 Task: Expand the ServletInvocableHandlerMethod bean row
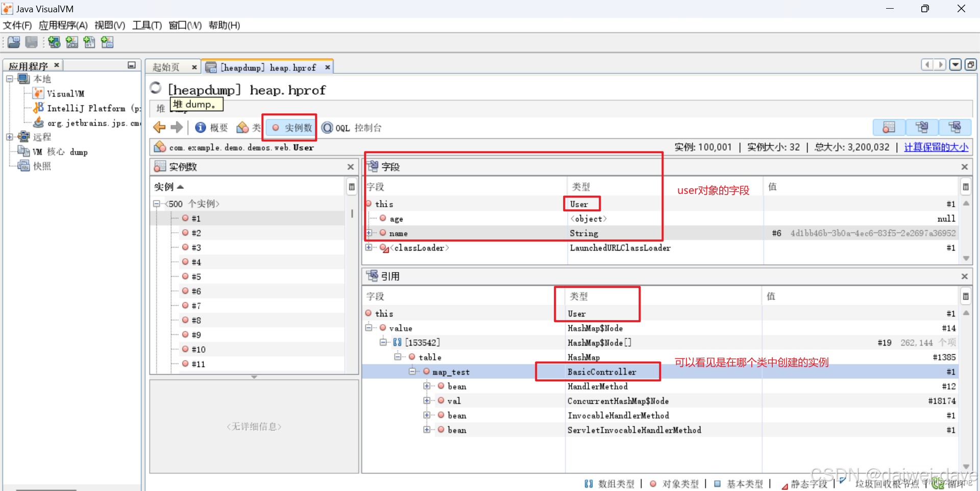[427, 429]
